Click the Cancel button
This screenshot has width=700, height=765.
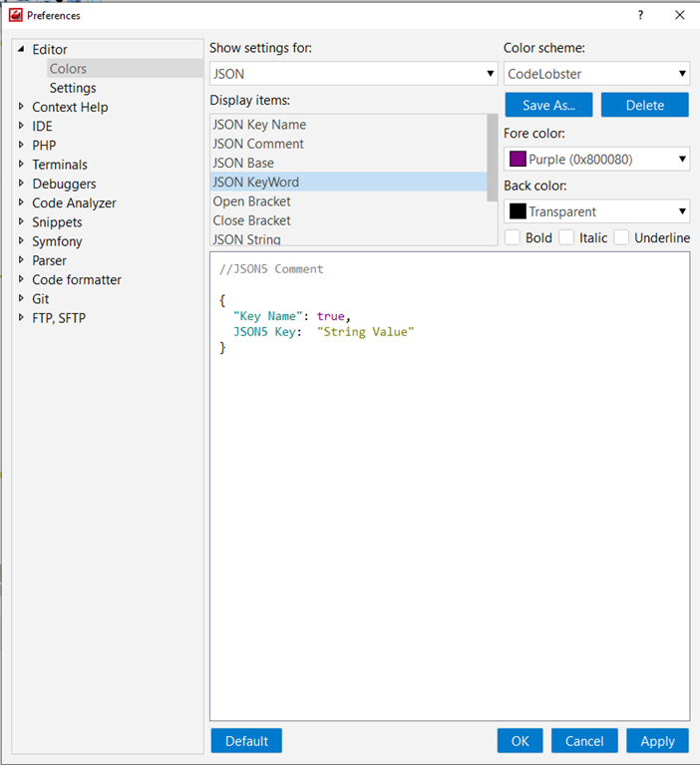point(584,741)
